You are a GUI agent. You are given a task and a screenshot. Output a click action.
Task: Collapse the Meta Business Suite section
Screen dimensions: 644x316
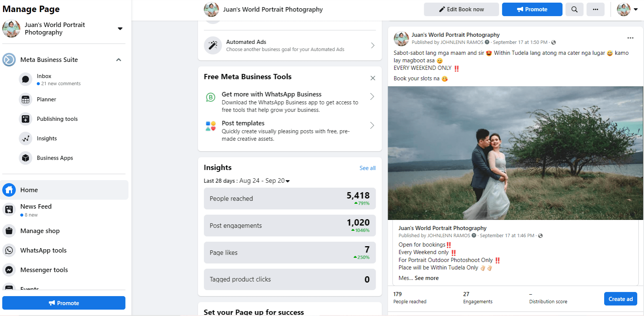click(x=119, y=60)
